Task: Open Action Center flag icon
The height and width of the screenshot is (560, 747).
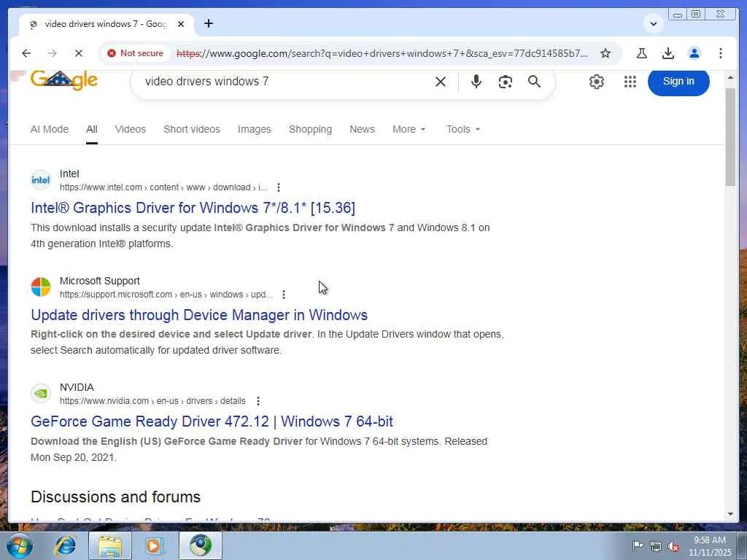Action: pos(637,546)
